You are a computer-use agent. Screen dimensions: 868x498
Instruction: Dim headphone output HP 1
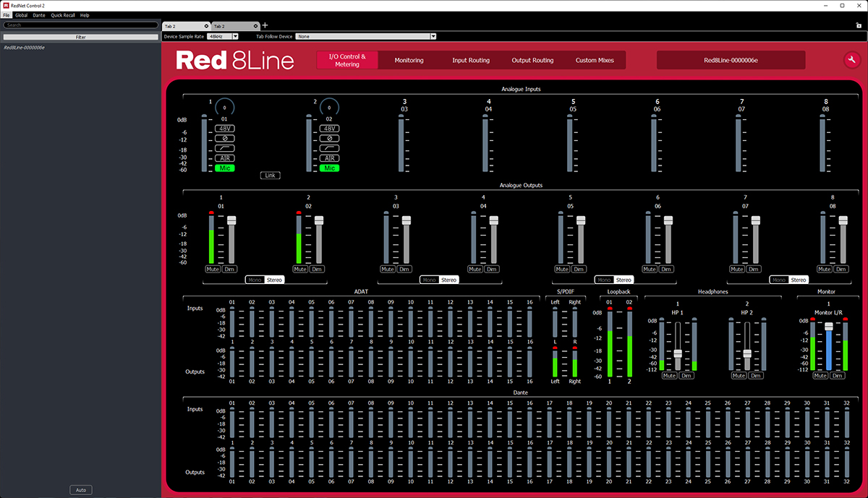click(686, 376)
